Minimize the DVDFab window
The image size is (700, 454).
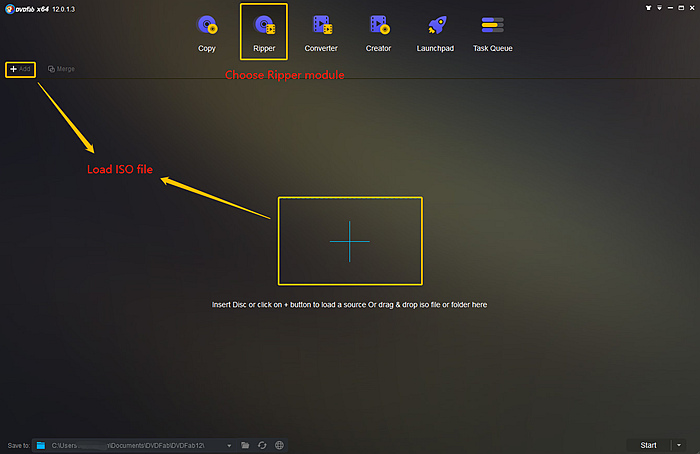point(670,8)
